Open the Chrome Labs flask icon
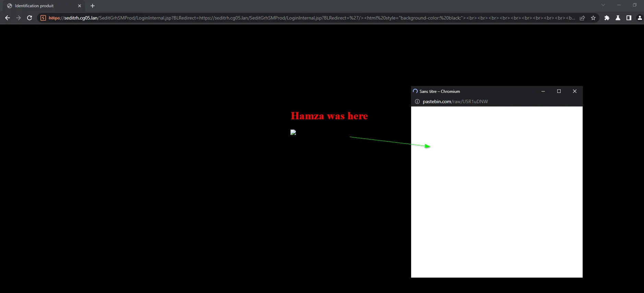This screenshot has width=644, height=293. [618, 18]
